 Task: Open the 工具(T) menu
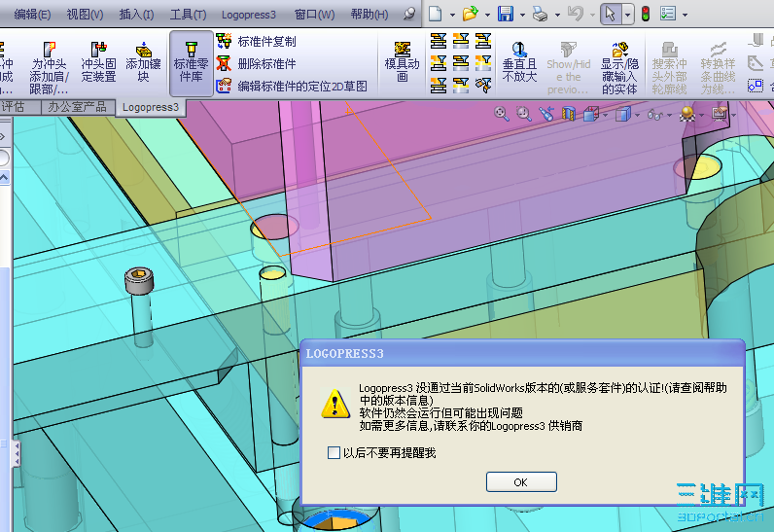[188, 15]
